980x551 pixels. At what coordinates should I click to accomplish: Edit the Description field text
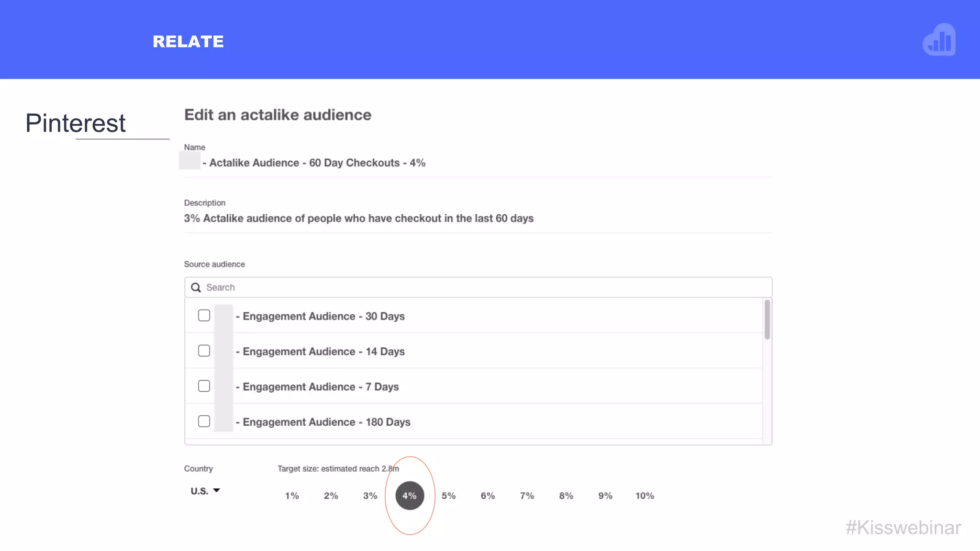point(478,219)
